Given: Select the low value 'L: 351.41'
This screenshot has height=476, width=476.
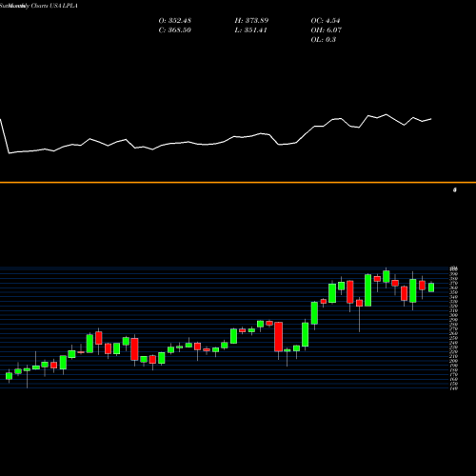Looking at the screenshot, I should point(250,30).
